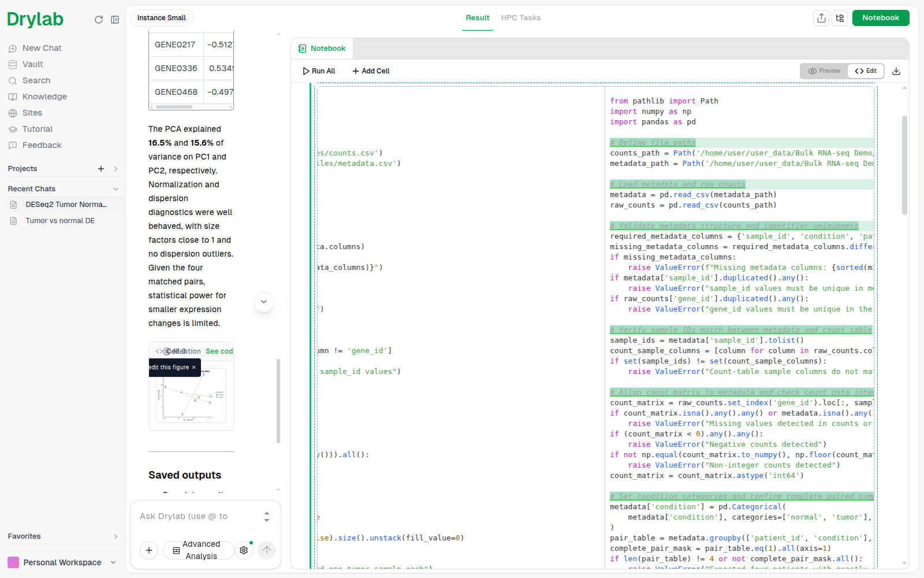Viewport: 924px width, 578px height.
Task: Collapse the left sidebar panel icon
Action: click(115, 20)
